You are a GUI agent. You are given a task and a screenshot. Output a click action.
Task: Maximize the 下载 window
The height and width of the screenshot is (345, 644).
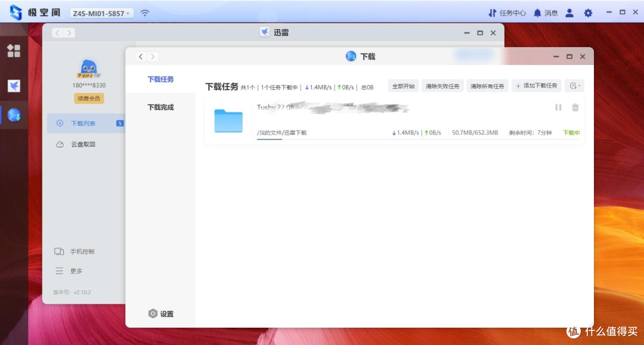569,57
